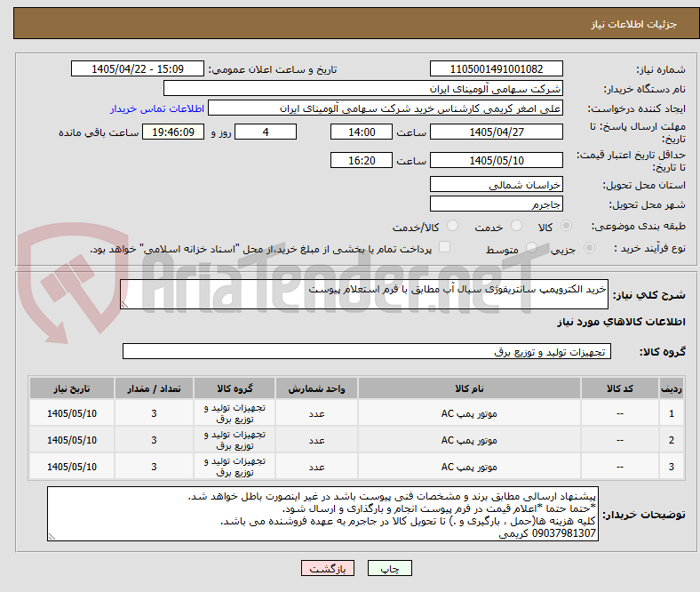
Task: Open the اطلاعات تماس خریدار link
Action: [x=157, y=108]
